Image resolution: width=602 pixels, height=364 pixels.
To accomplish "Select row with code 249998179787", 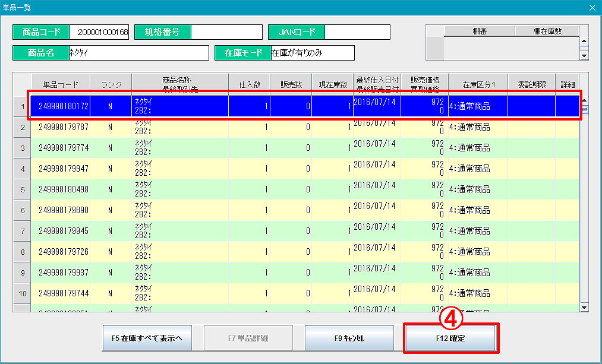I will click(x=64, y=127).
